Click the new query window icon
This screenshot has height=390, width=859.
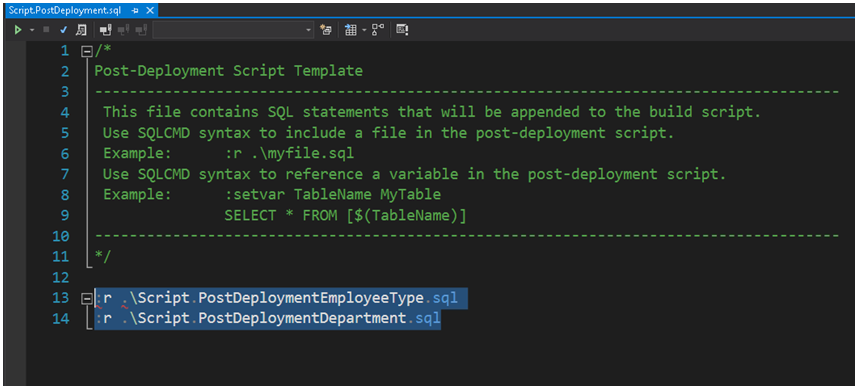(x=326, y=30)
